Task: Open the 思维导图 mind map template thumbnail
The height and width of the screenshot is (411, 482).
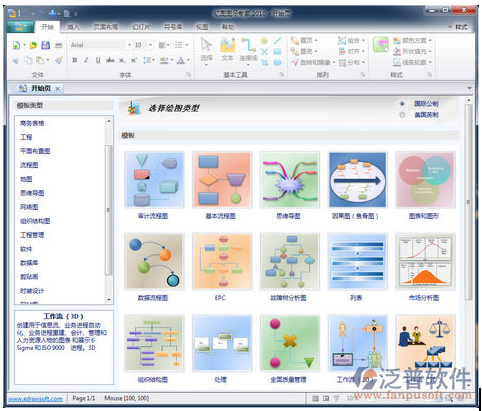Action: pyautogui.click(x=289, y=180)
